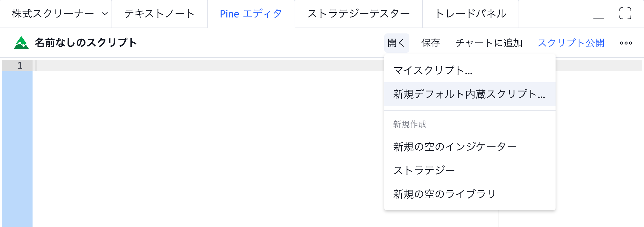Viewport: 644px width, 227px height.
Task: Choose マイスクリプト... from the menu
Action: (x=433, y=70)
